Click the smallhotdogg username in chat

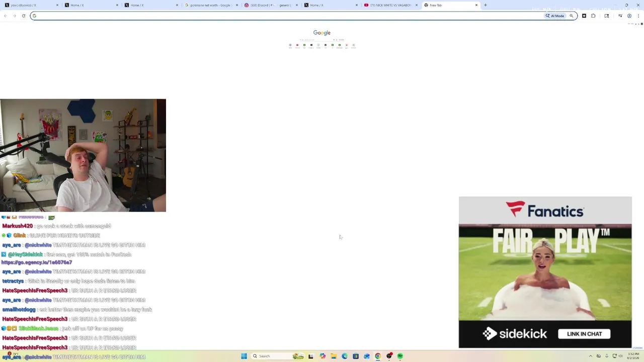19,310
